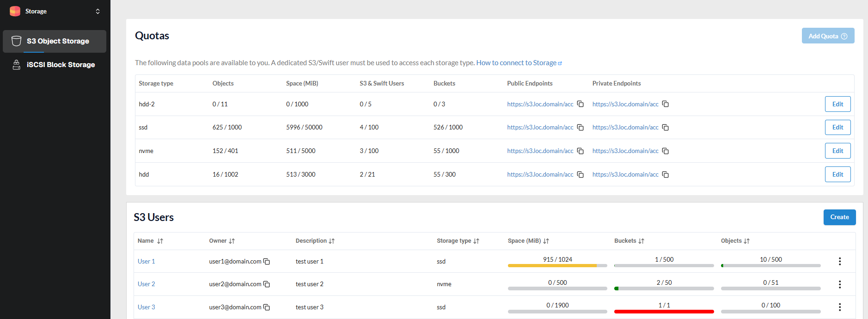Copy the ssd private endpoint URL
868x319 pixels.
pyautogui.click(x=665, y=128)
